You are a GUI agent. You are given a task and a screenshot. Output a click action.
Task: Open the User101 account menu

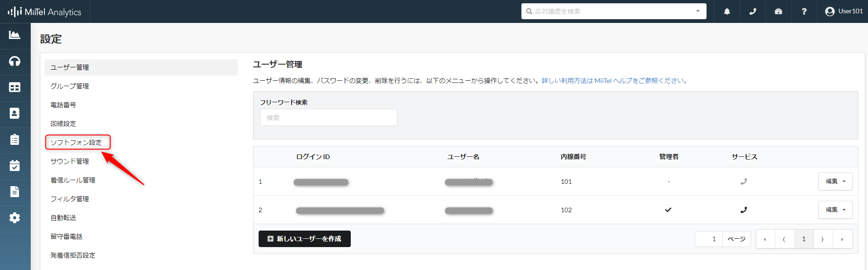coord(844,11)
